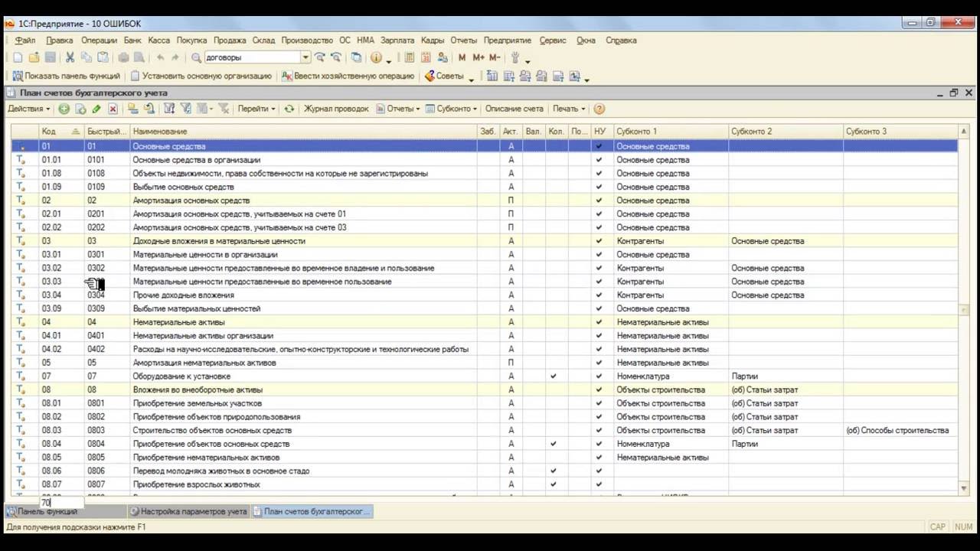Click Описание счета button
Image resolution: width=980 pixels, height=551 pixels.
coord(514,109)
